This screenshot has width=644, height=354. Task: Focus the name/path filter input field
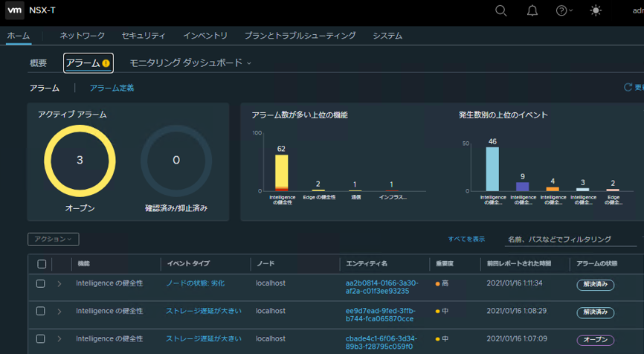coord(570,239)
